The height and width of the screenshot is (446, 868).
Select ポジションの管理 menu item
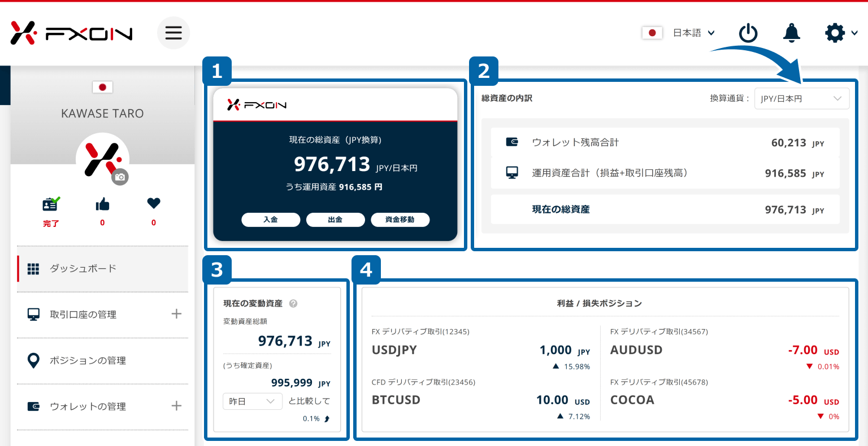point(88,360)
